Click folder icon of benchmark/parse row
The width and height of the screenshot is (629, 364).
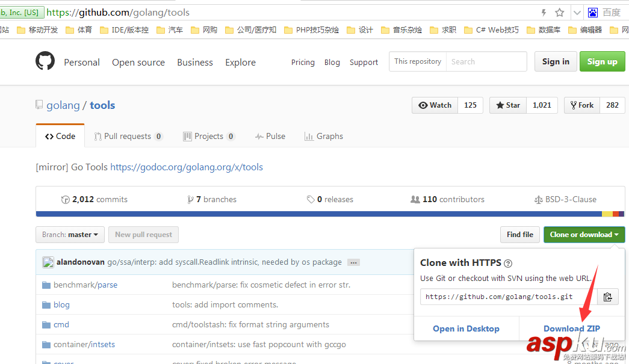point(46,285)
